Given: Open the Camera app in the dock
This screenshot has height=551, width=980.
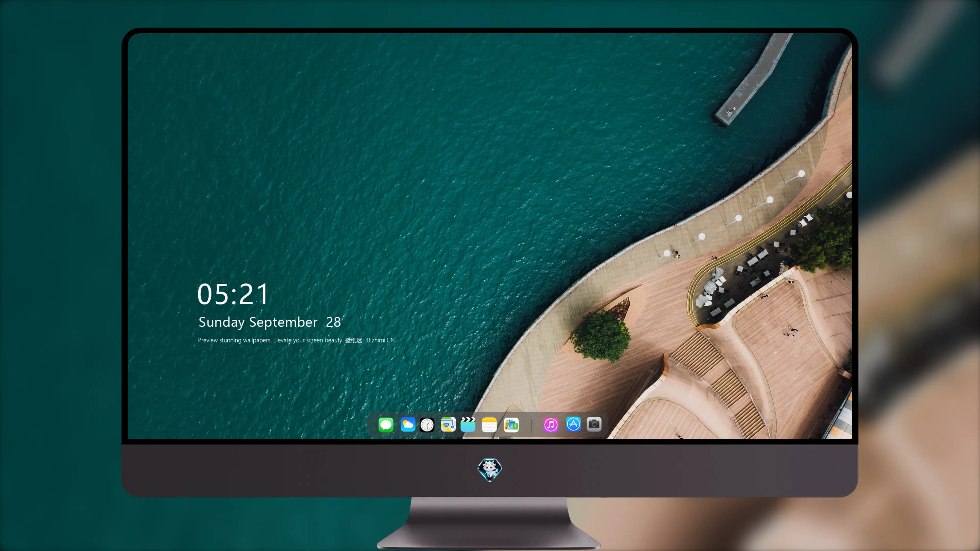Looking at the screenshot, I should (x=594, y=424).
